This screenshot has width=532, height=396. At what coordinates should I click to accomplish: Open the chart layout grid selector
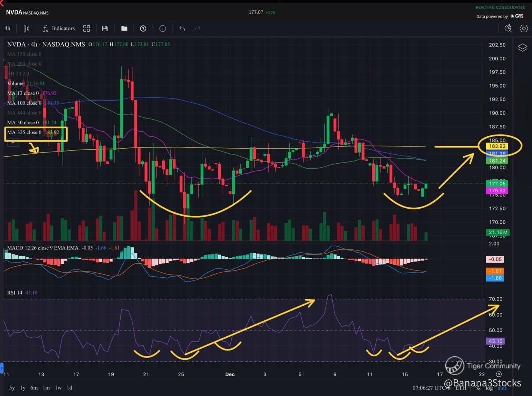(x=87, y=28)
